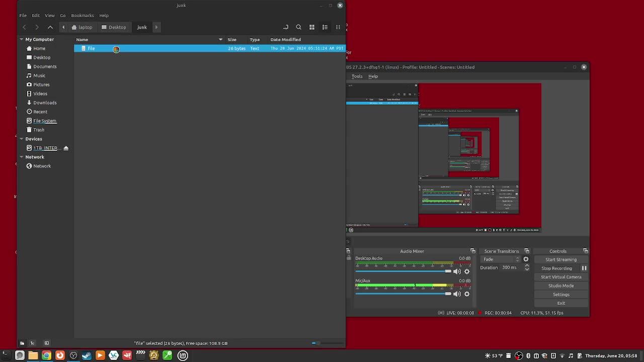The width and height of the screenshot is (644, 362).
Task: Open the Bookmarks menu
Action: tap(83, 16)
